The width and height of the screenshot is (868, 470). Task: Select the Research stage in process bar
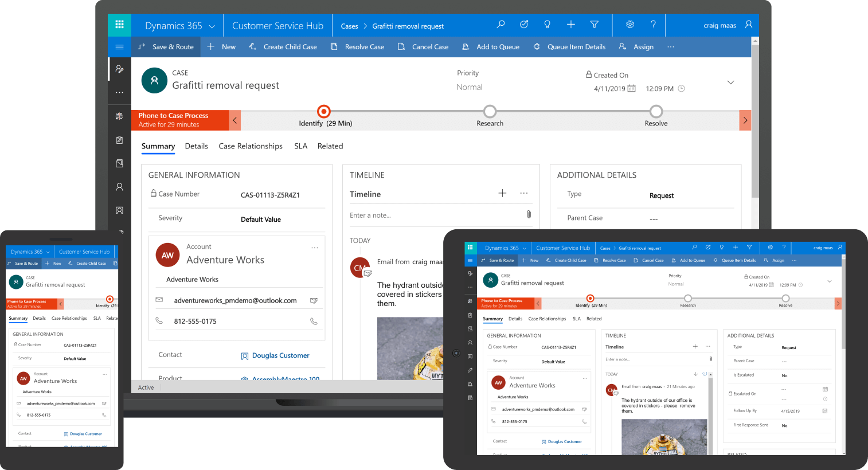[490, 112]
